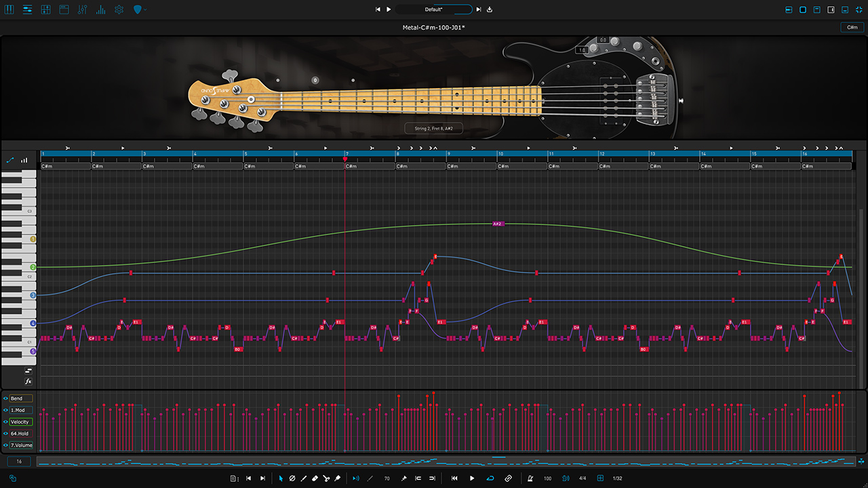Toggle visibility of the 7.Volume lane
This screenshot has height=488, width=868.
[5, 445]
